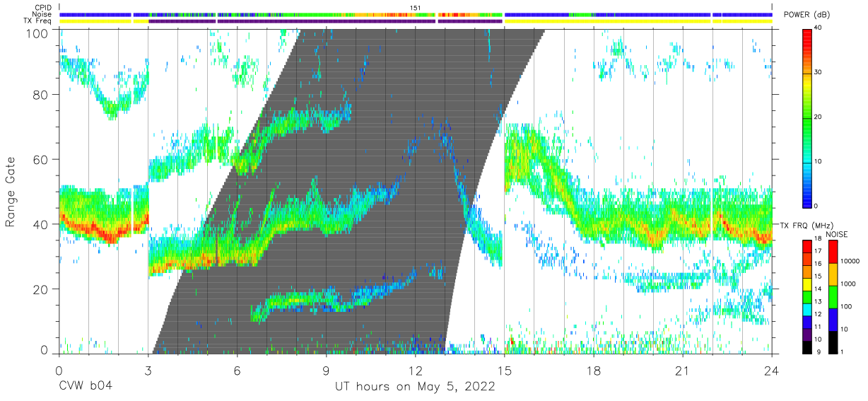Click the green middle of power colorbar

pos(807,117)
